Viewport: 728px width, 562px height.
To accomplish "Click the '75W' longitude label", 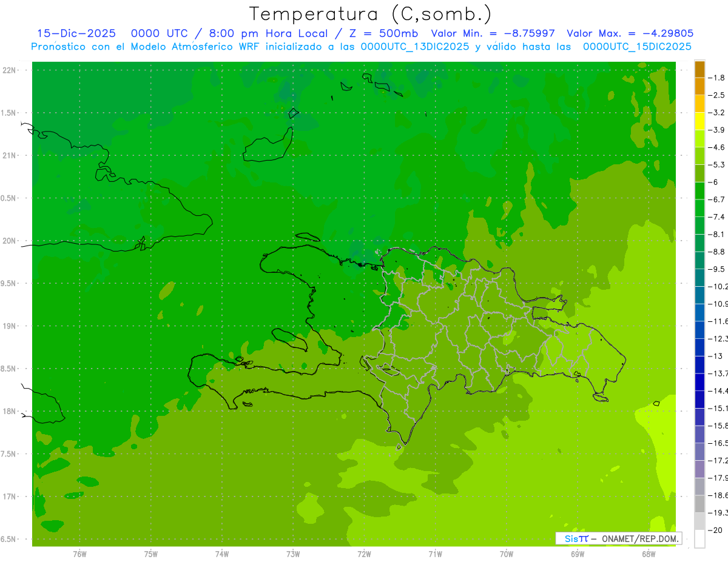I will point(151,554).
